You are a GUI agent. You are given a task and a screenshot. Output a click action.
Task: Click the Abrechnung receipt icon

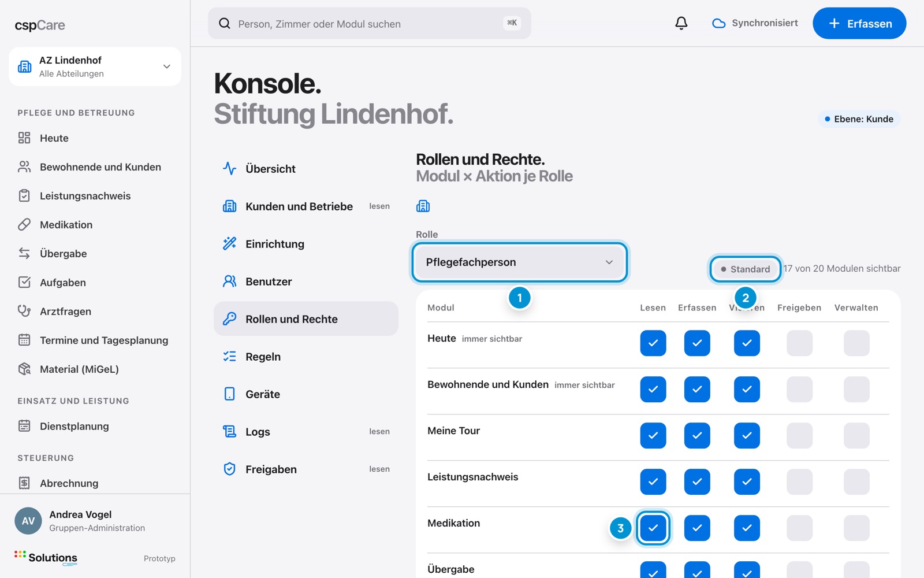pyautogui.click(x=24, y=483)
